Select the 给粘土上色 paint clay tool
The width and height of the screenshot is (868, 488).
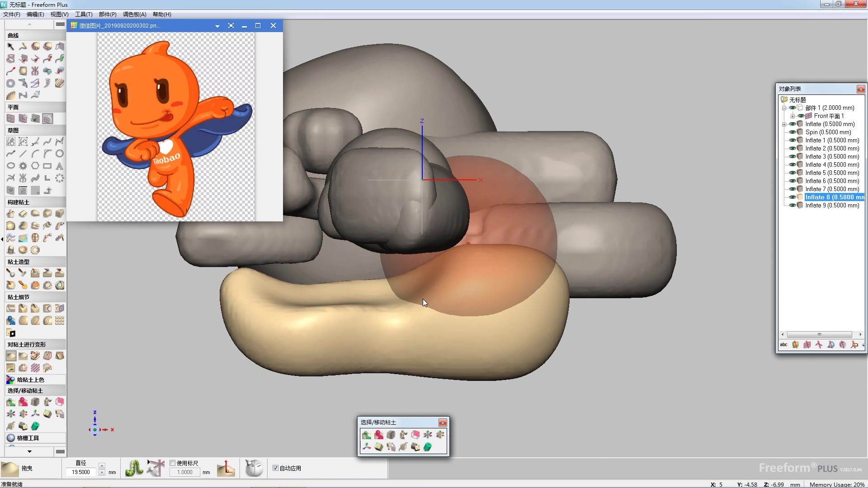pos(30,380)
